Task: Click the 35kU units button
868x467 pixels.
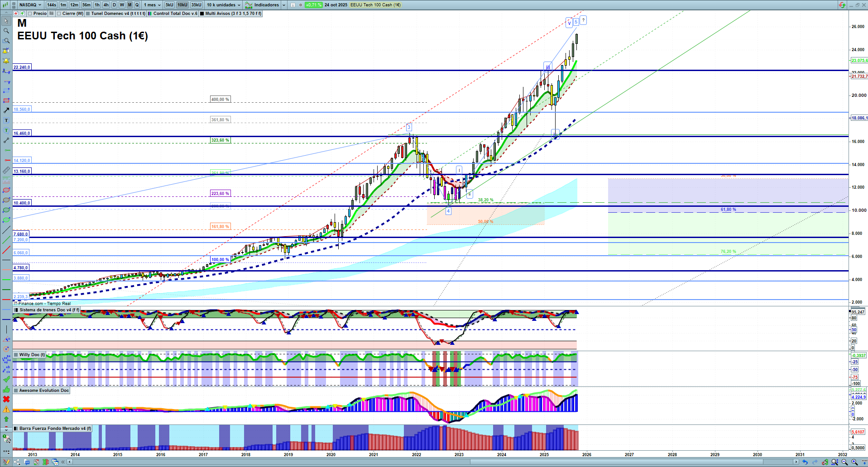Action: point(196,5)
